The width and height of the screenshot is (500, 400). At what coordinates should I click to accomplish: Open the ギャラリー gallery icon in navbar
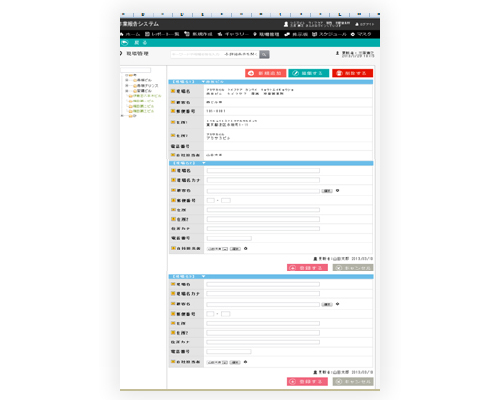tap(220, 34)
